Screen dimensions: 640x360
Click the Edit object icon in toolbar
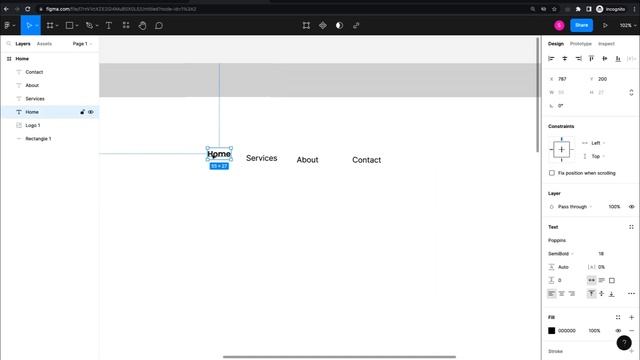(x=306, y=25)
